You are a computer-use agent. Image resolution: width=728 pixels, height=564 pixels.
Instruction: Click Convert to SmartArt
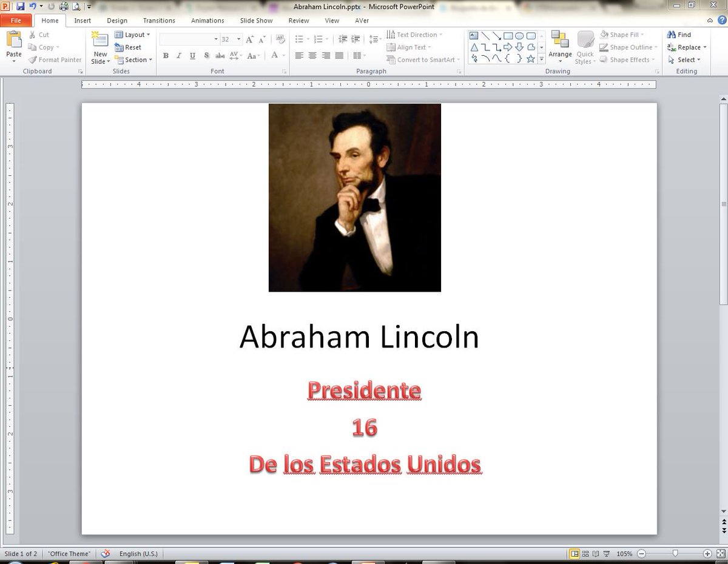(423, 60)
